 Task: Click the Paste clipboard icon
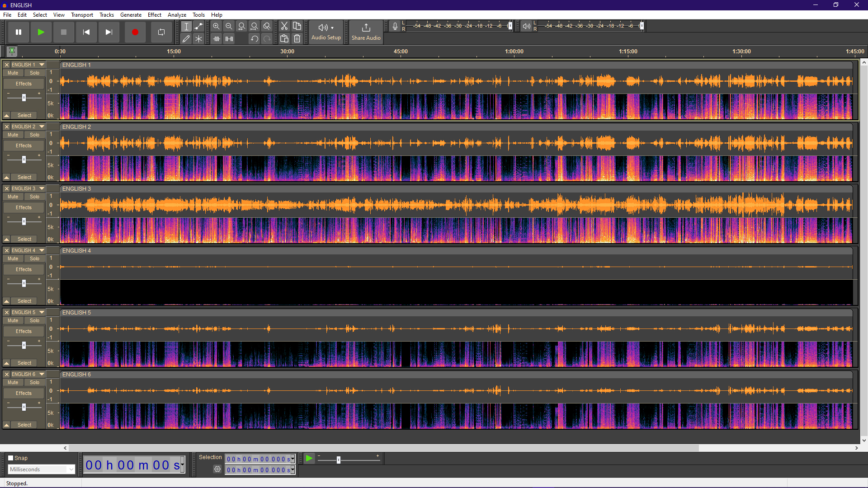(284, 39)
